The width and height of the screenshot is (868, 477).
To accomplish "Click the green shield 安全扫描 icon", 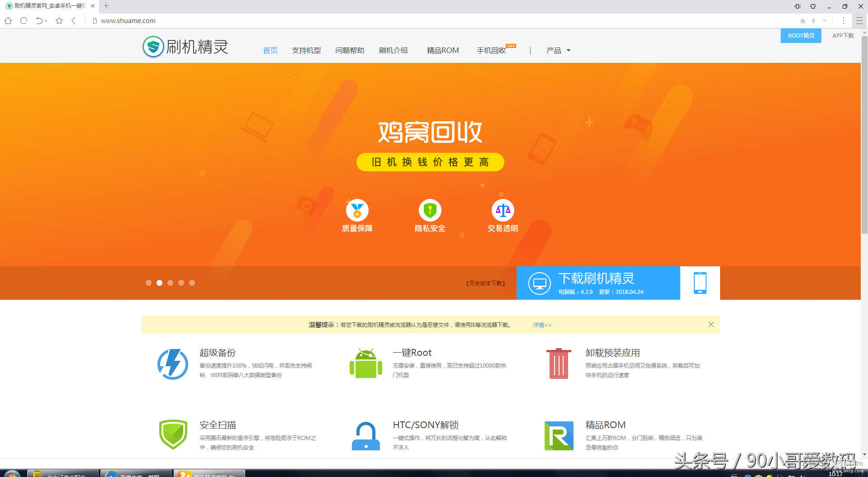I will point(173,434).
